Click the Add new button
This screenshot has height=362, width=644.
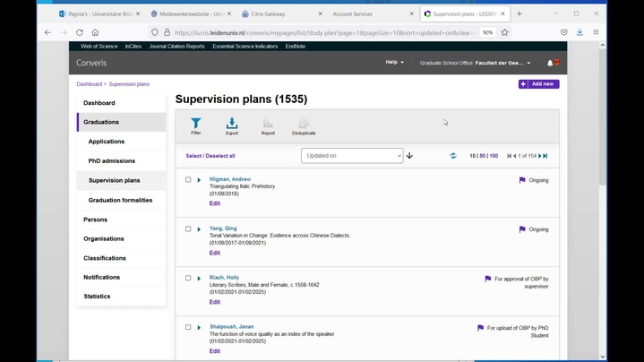coord(538,84)
